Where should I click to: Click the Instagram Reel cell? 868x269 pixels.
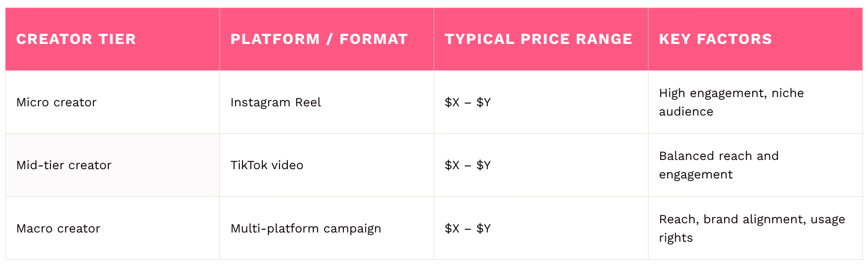point(276,102)
